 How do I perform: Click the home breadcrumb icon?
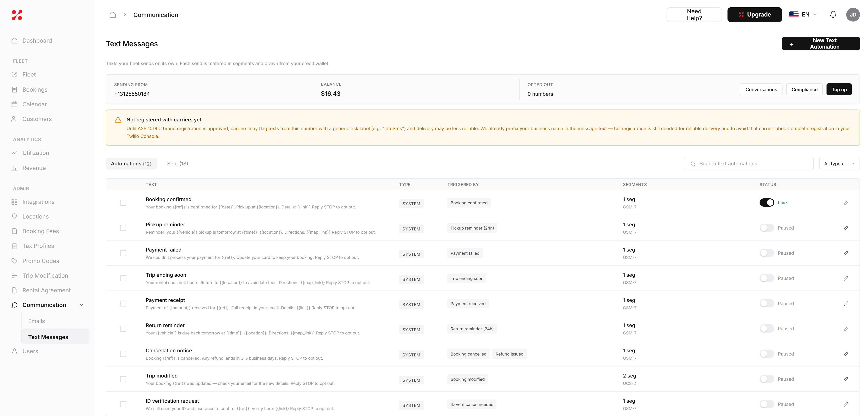(113, 15)
